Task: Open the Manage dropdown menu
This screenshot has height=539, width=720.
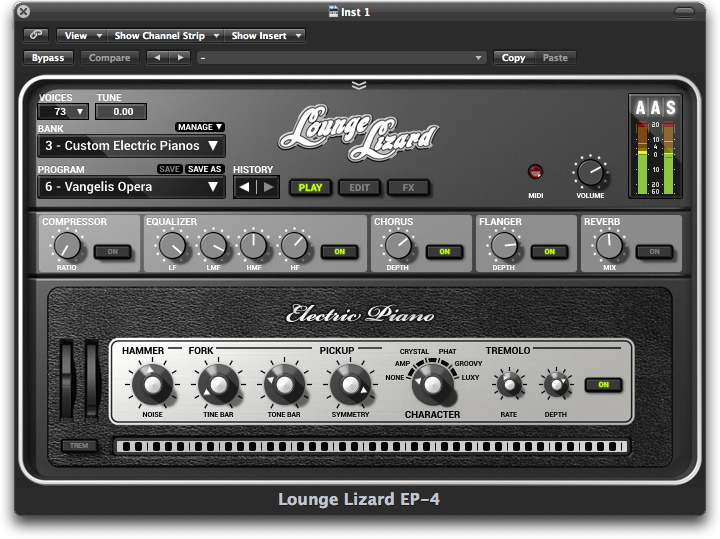Action: coord(200,127)
